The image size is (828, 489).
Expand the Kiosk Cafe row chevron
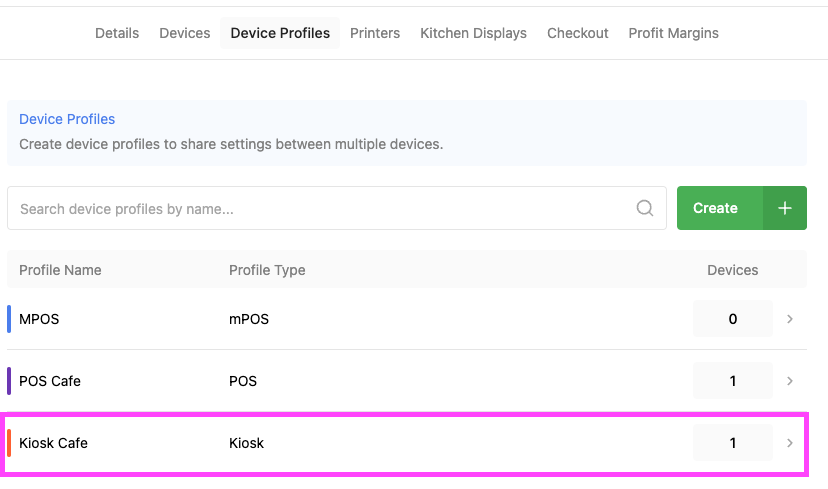(x=790, y=443)
